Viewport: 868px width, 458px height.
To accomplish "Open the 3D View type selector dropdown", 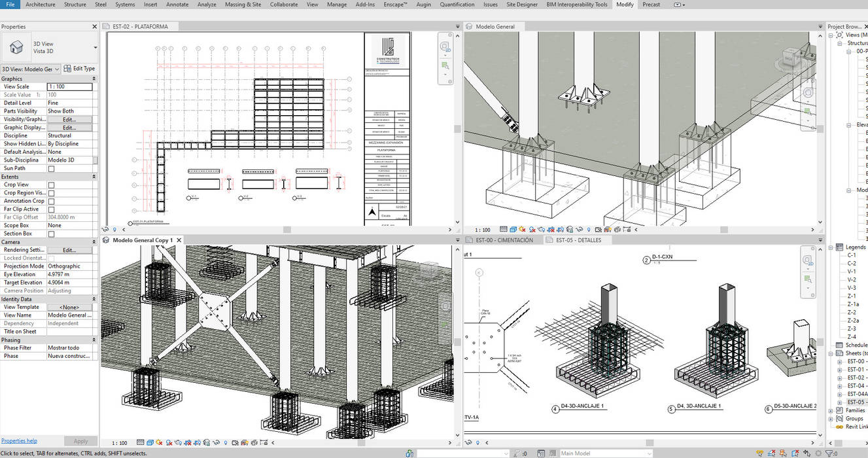I will [95, 47].
